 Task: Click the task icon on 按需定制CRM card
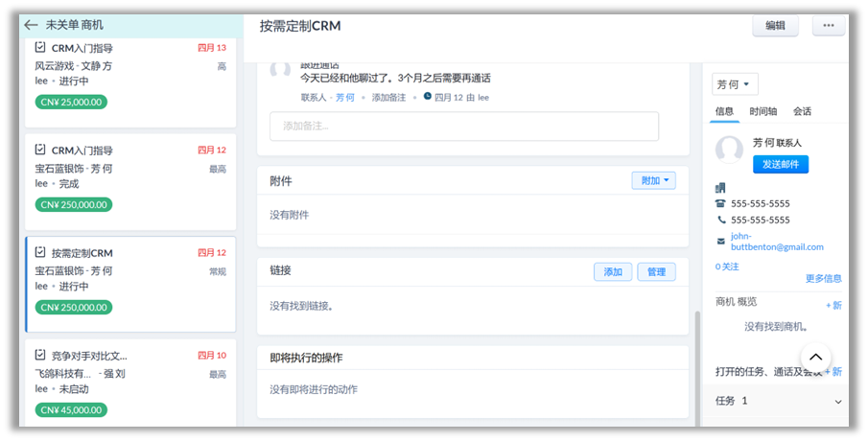coord(40,252)
